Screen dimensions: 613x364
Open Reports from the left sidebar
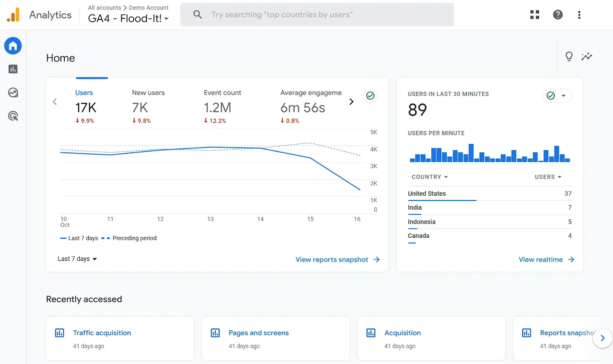pyautogui.click(x=13, y=69)
